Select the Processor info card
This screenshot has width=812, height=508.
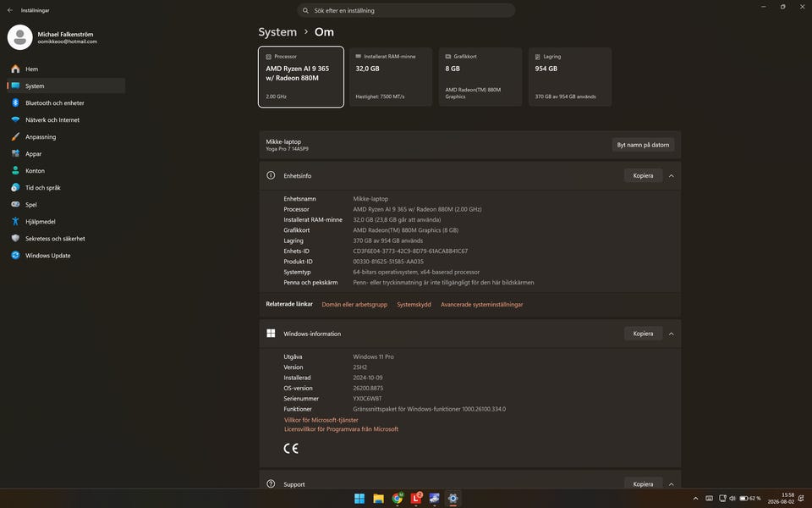pyautogui.click(x=301, y=77)
